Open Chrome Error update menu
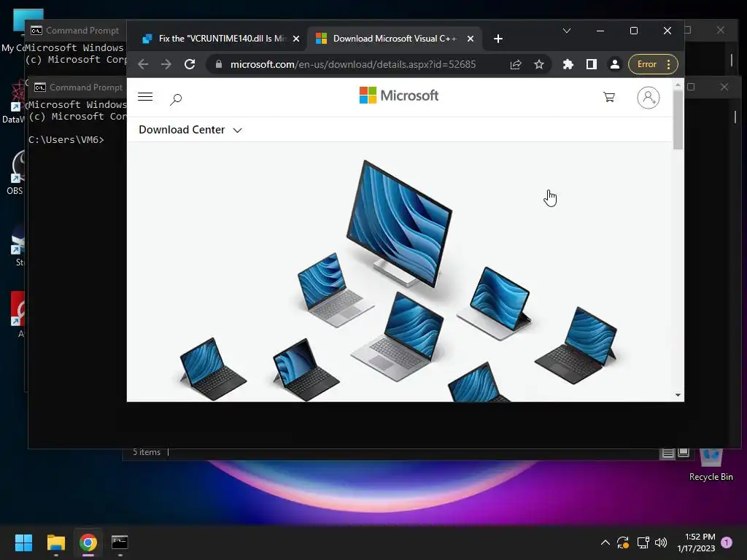The image size is (747, 560). pos(653,64)
